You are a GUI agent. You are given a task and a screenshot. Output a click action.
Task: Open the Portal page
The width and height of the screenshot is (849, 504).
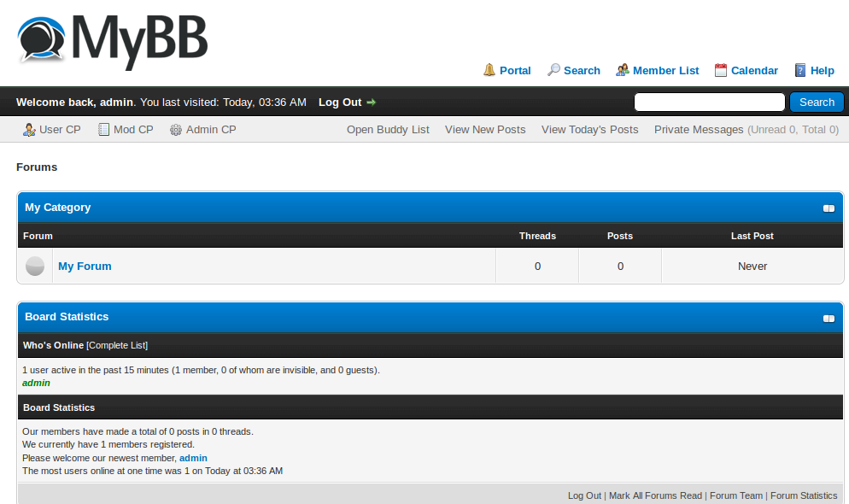tap(515, 70)
